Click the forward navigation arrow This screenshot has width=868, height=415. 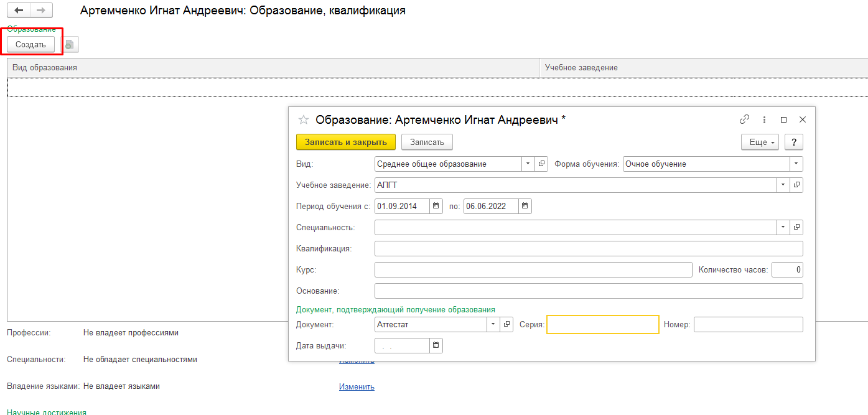tap(41, 11)
